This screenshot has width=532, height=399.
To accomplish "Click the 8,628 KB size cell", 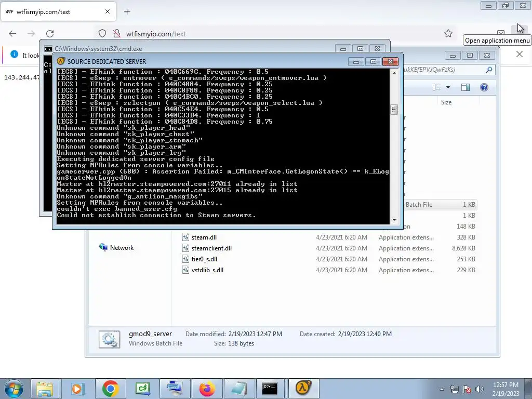I will 463,248.
